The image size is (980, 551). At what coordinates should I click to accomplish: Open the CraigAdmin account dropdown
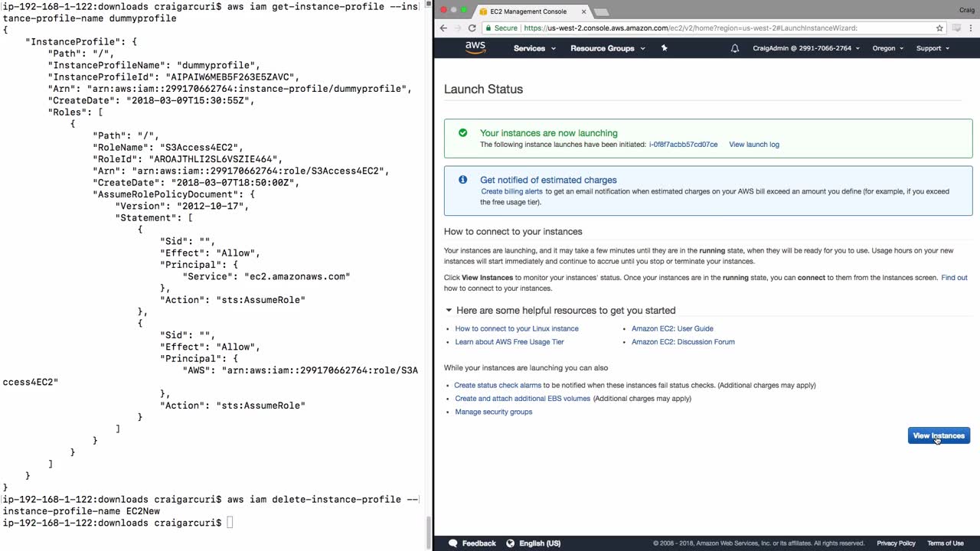[806, 48]
